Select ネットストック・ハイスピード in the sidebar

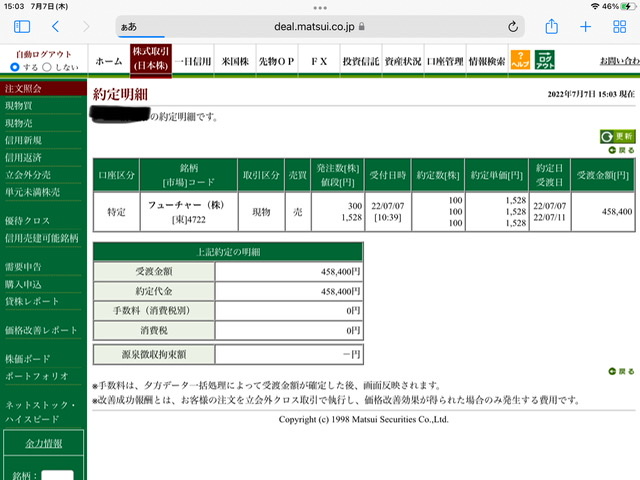40,412
